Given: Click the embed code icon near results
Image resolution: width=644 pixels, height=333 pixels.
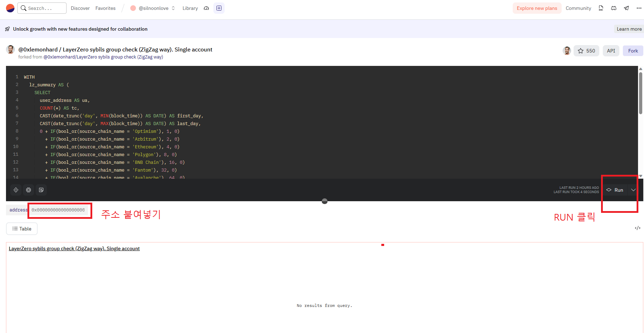Looking at the screenshot, I should 638,228.
